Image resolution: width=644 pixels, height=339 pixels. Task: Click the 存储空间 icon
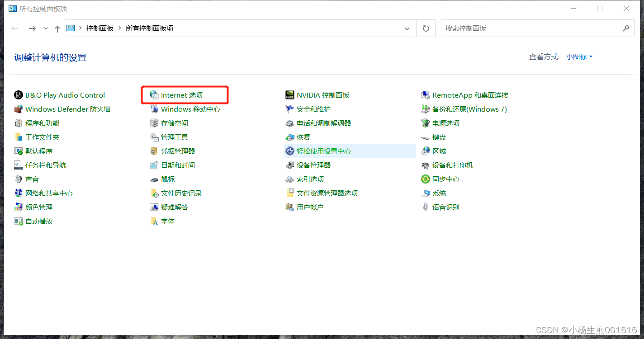point(154,123)
